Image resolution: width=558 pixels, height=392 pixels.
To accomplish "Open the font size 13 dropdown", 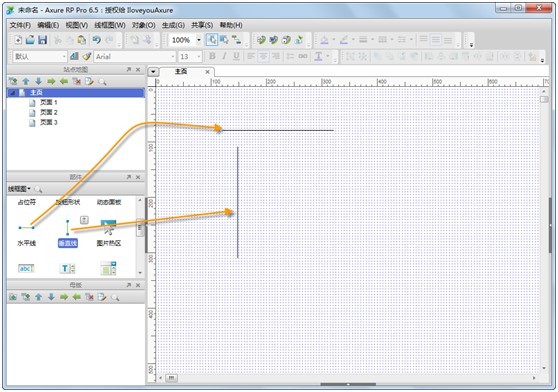I will (x=199, y=57).
